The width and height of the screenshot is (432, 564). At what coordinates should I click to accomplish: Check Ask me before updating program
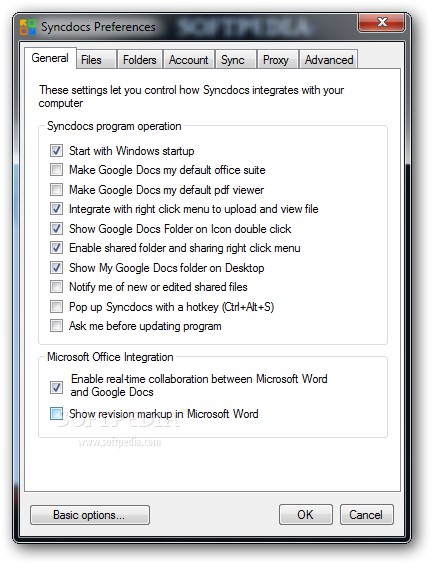56,326
